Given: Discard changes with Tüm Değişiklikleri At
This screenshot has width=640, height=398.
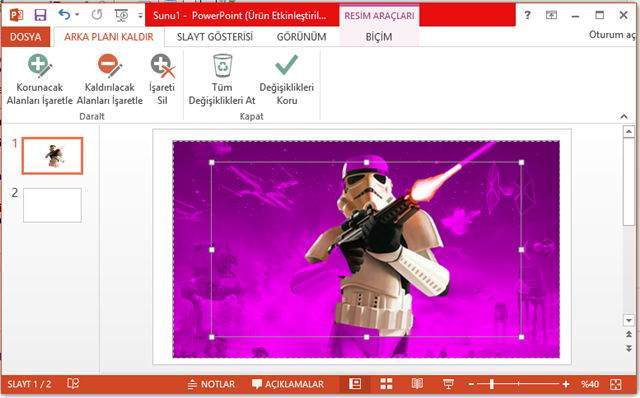Looking at the screenshot, I should pos(222,80).
